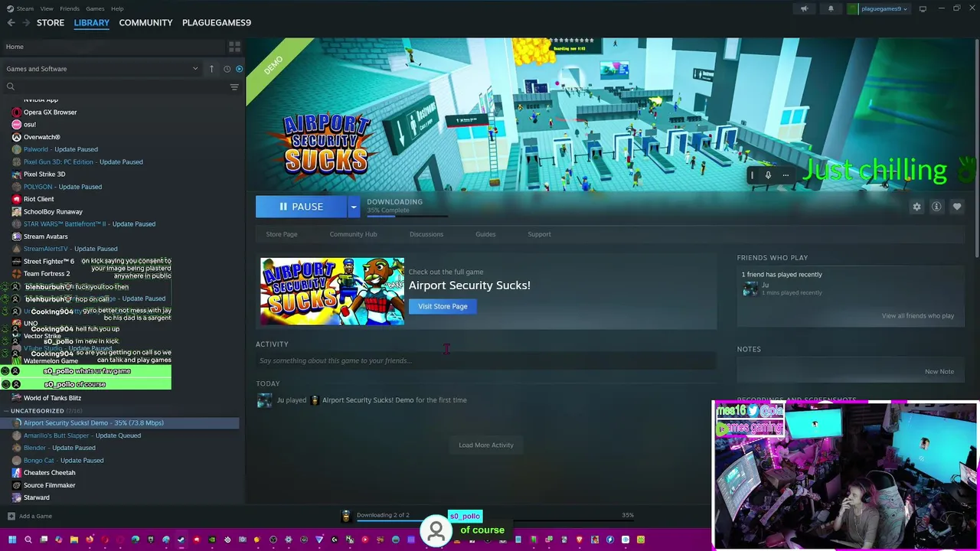This screenshot has height=551, width=980.
Task: Open the Opera GX Browser entry
Action: pos(51,112)
